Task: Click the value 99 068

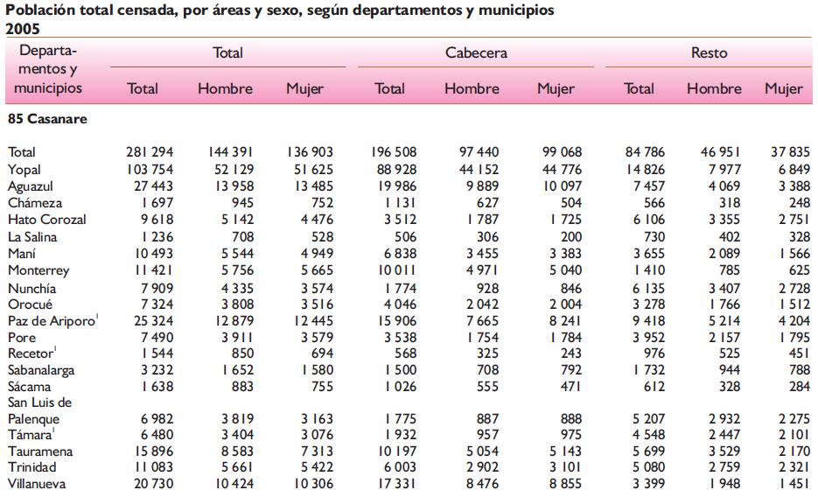Action: click(x=562, y=152)
